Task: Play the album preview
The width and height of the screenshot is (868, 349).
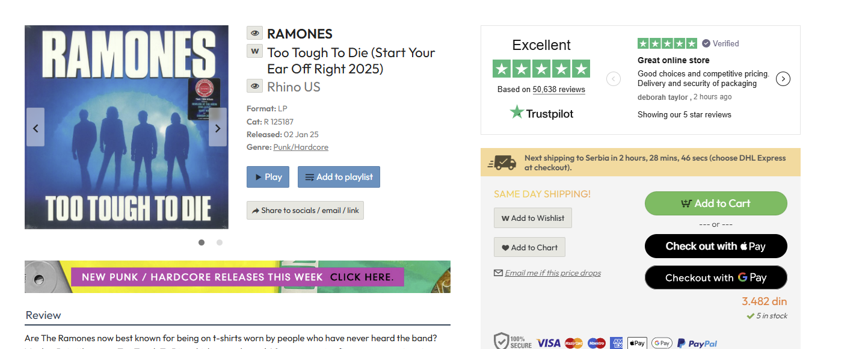Action: point(268,177)
